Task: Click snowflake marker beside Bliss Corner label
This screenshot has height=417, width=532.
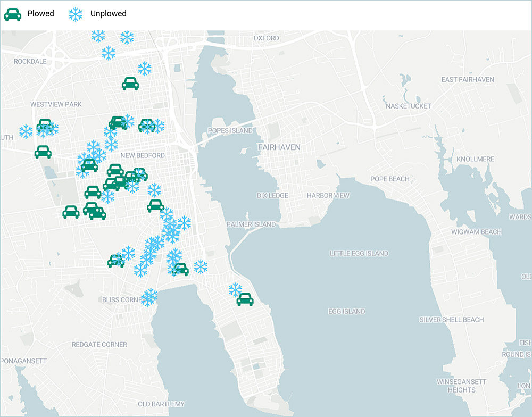Action: tap(149, 297)
